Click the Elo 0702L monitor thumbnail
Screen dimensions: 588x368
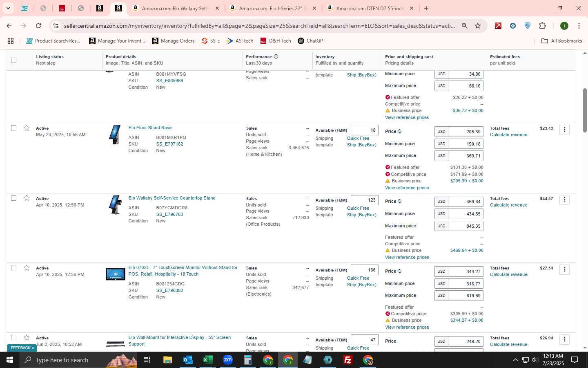pos(116,274)
